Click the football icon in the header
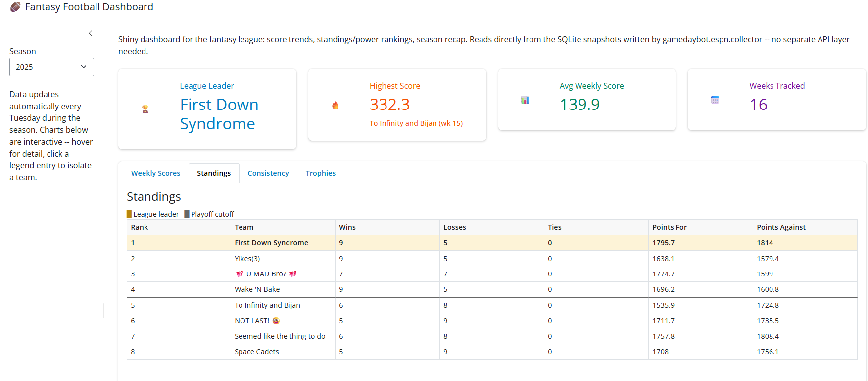Screen dimensions: 868x381 15,7
